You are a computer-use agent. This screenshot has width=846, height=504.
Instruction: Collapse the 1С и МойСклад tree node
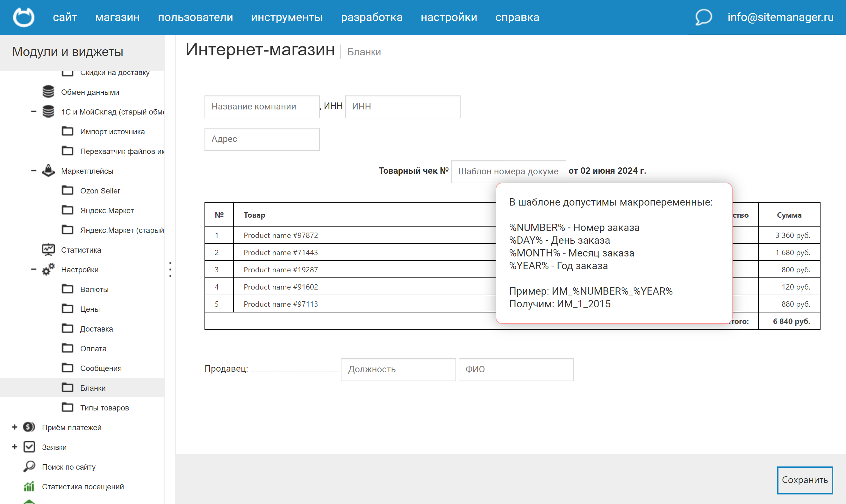(x=34, y=111)
